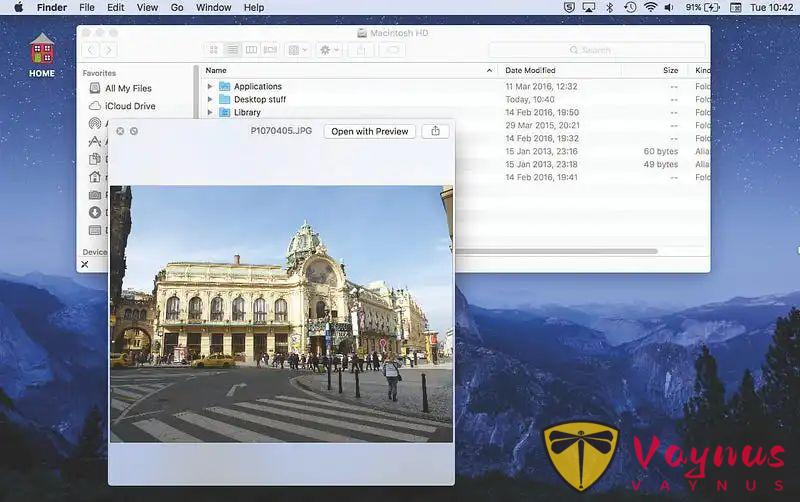Select Cover Flow view in Finder toolbar
Viewport: 800px width, 502px height.
[270, 49]
